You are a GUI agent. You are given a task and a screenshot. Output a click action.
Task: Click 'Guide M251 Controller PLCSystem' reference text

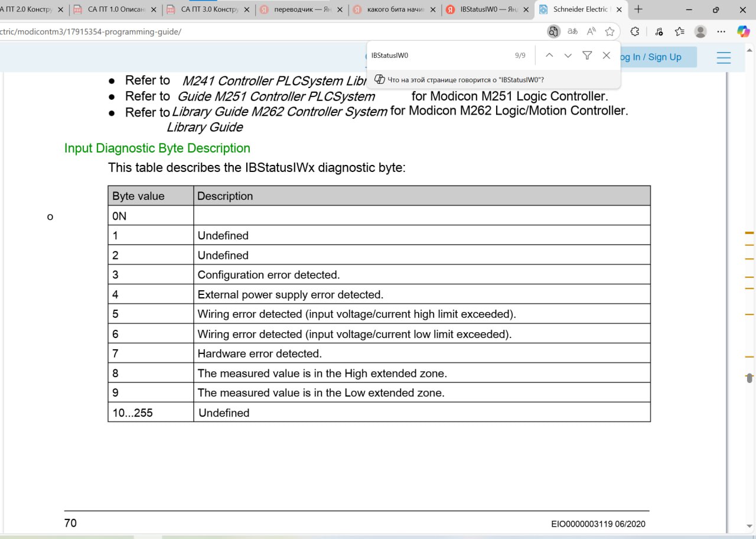point(276,96)
